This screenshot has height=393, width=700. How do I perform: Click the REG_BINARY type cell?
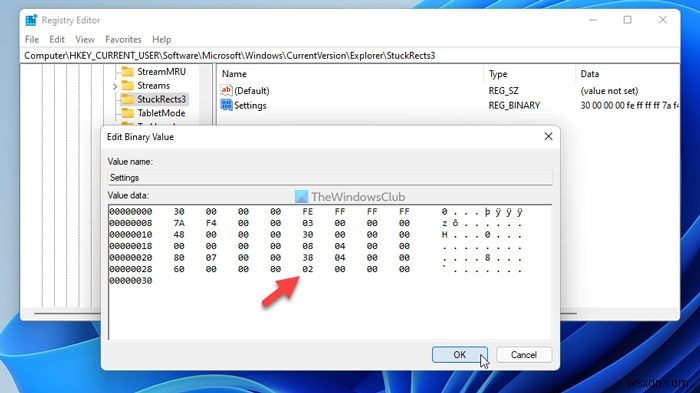[x=514, y=105]
